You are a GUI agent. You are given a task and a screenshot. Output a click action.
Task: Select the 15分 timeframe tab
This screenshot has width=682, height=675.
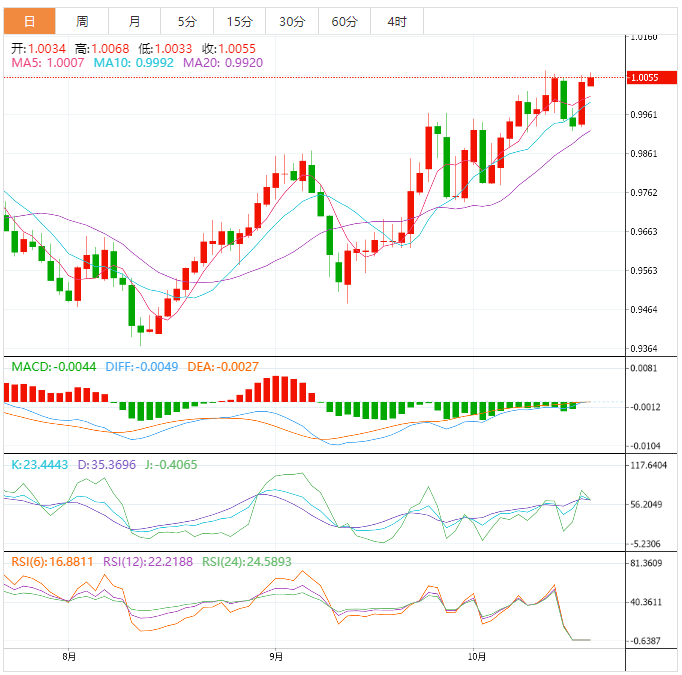[x=239, y=21]
